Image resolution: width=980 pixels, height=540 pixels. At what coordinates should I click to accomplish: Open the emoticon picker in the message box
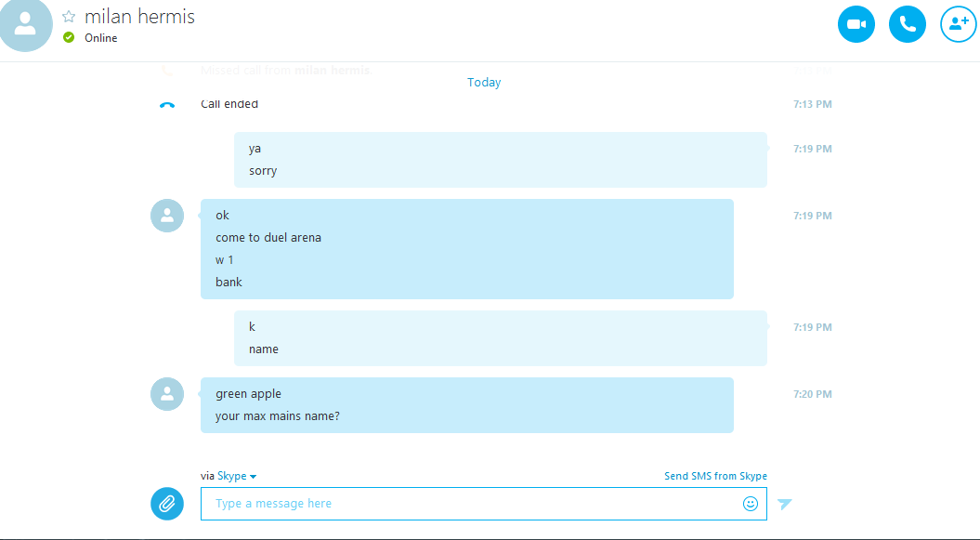coord(750,504)
